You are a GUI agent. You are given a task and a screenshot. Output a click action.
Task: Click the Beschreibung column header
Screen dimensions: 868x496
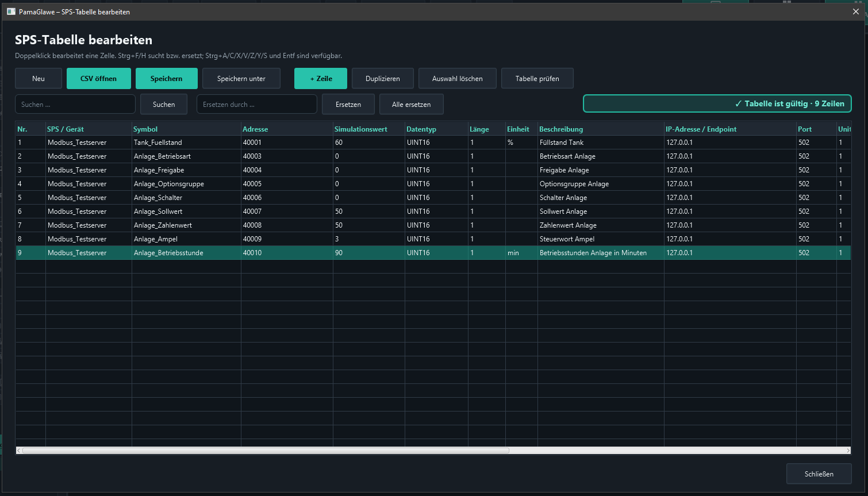tap(601, 129)
